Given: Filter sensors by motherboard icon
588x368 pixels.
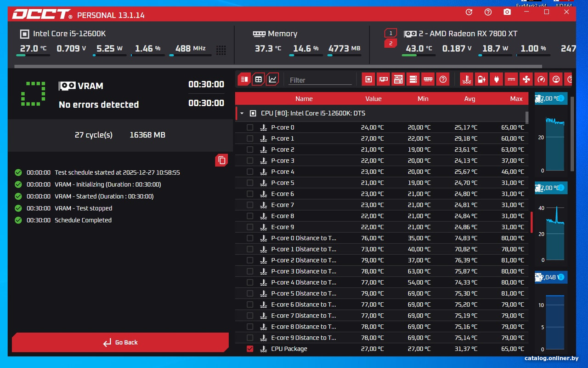Looking at the screenshot, I should [x=398, y=79].
